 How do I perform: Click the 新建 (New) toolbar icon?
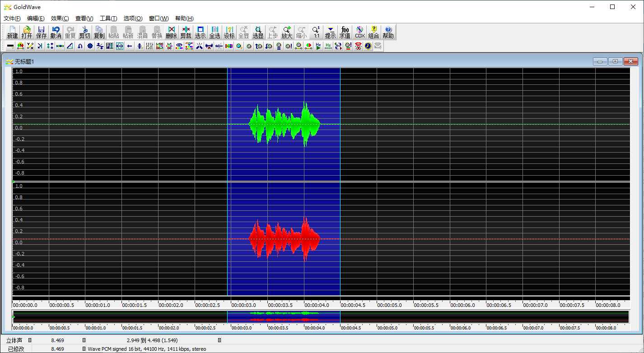(12, 32)
